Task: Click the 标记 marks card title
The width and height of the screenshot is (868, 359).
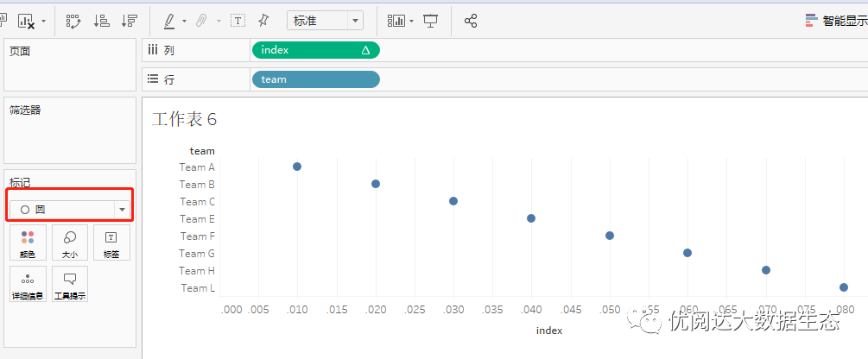Action: [20, 182]
